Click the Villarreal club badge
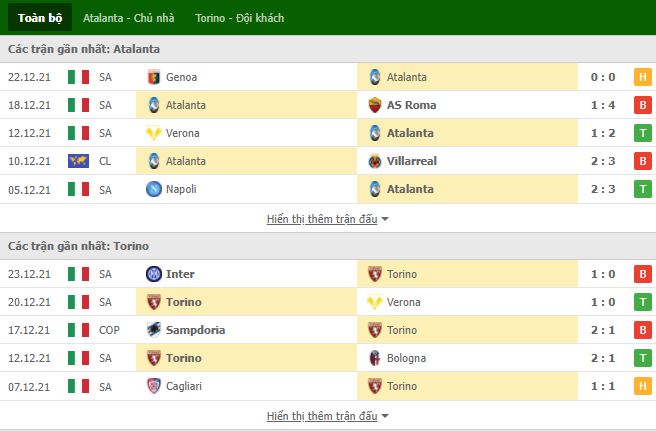 (x=375, y=161)
